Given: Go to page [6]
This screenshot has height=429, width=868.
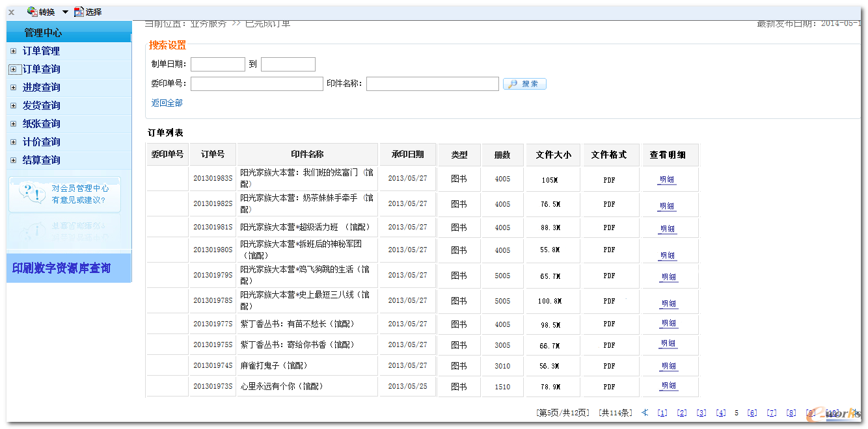Looking at the screenshot, I should [x=752, y=413].
